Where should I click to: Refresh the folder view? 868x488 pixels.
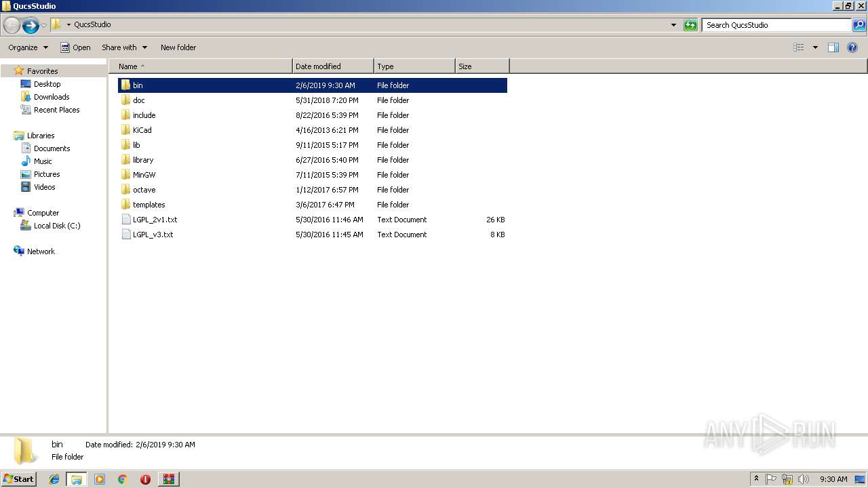tap(690, 25)
